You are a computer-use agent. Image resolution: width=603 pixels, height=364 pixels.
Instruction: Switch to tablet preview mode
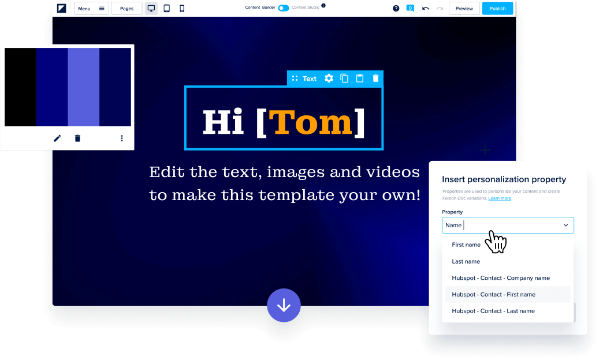(166, 9)
